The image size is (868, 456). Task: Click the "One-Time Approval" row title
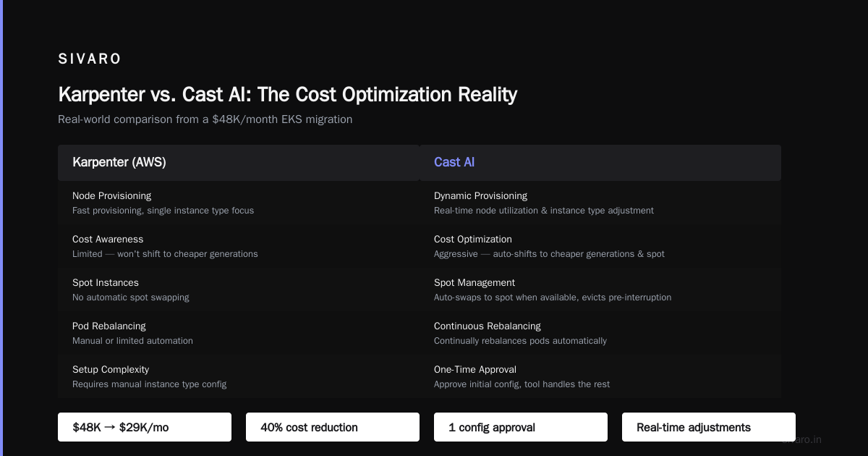tap(475, 370)
